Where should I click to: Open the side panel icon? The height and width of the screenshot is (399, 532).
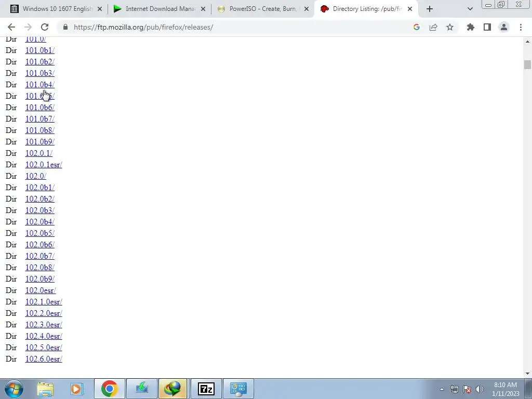point(487,27)
